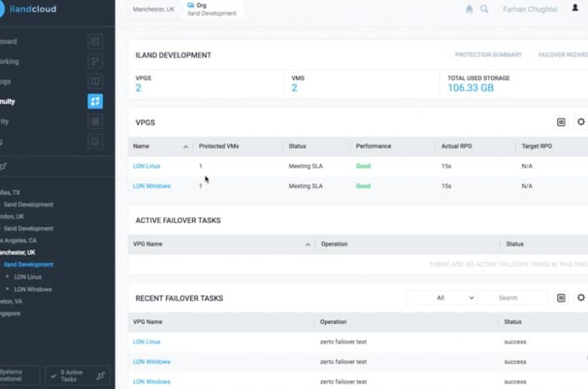The image size is (588, 389).
Task: Select LON Linux in sidebar tree
Action: click(28, 277)
